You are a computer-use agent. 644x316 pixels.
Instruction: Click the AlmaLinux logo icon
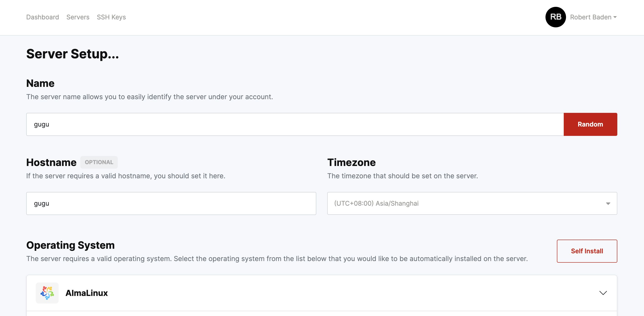point(47,293)
